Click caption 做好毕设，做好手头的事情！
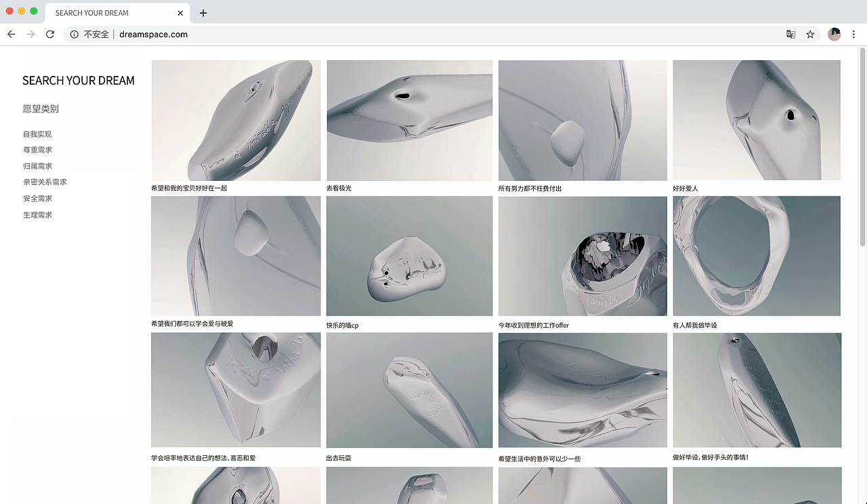The image size is (867, 504). click(711, 458)
